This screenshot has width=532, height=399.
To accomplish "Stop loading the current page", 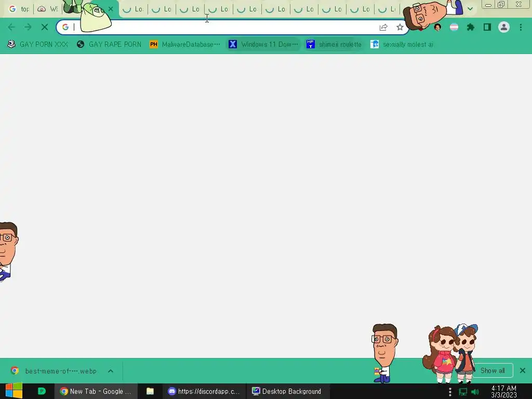I will (x=45, y=27).
